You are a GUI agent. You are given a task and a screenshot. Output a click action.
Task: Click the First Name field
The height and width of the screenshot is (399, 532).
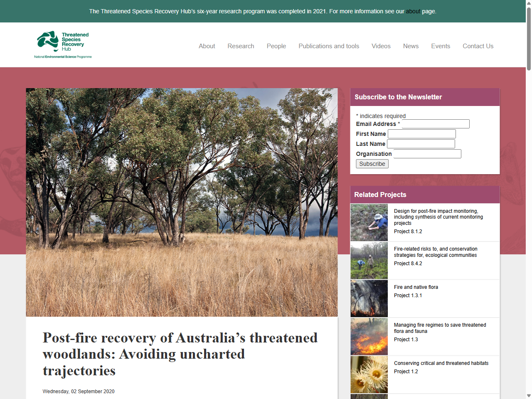(x=421, y=134)
